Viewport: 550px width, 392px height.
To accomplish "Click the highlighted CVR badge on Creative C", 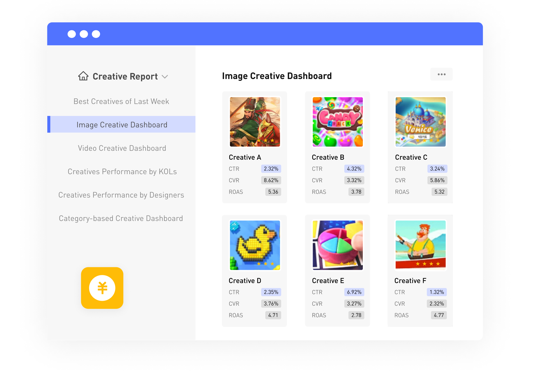I will pyautogui.click(x=437, y=180).
